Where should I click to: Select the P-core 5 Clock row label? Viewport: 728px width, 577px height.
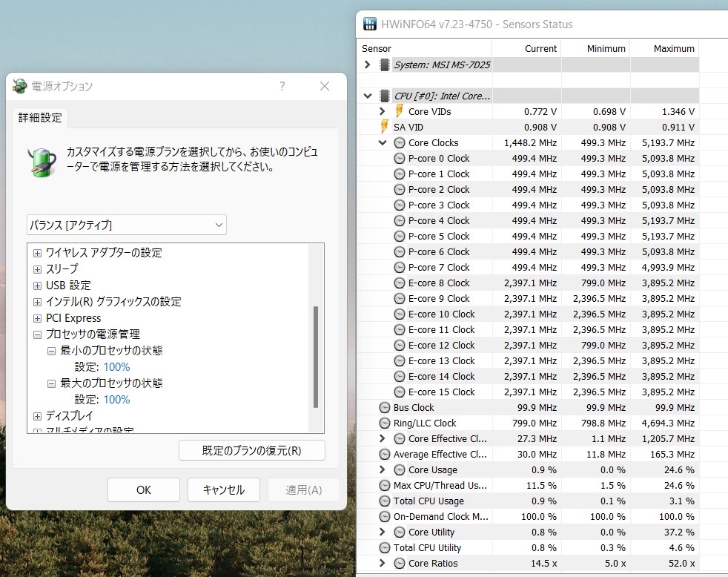tap(439, 236)
